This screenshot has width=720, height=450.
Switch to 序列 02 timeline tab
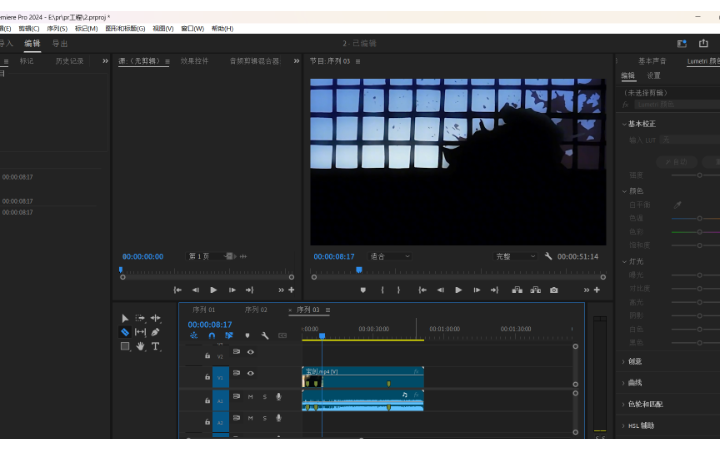tap(256, 310)
